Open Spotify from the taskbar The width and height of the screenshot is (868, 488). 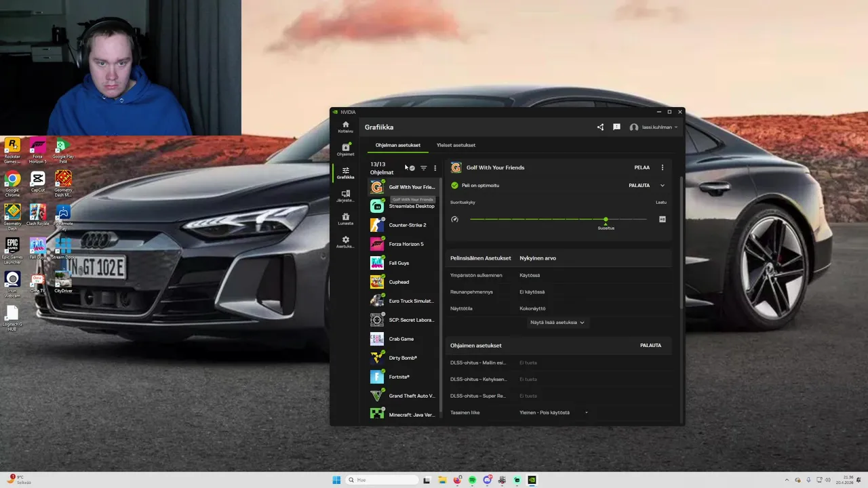click(x=472, y=480)
